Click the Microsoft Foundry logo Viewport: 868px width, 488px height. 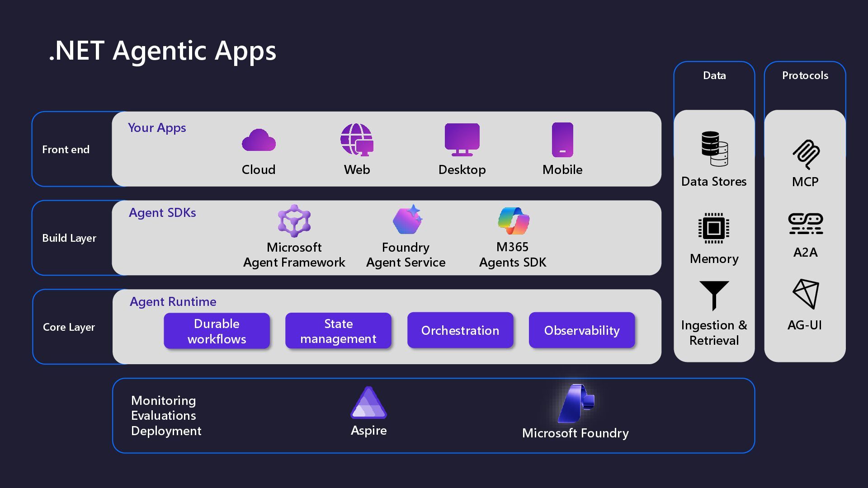576,403
